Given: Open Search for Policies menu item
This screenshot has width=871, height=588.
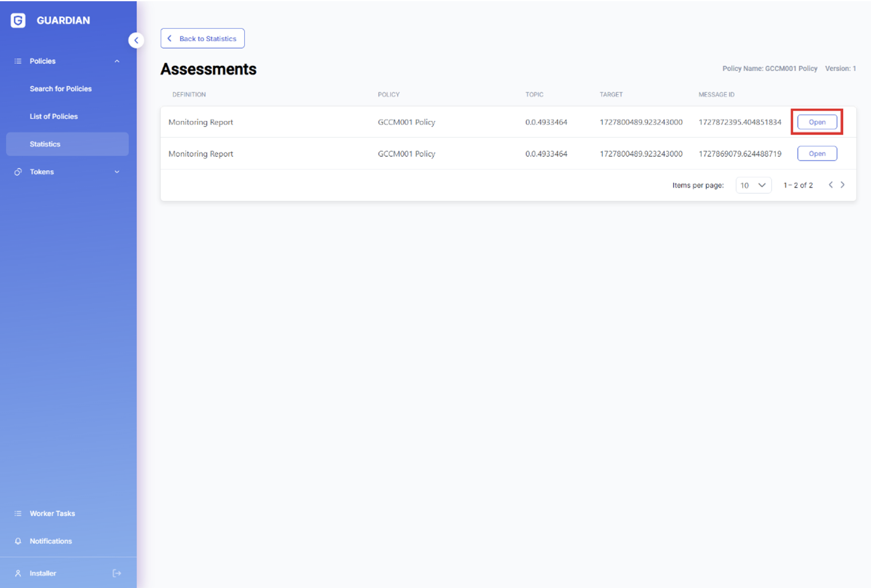Looking at the screenshot, I should 60,89.
